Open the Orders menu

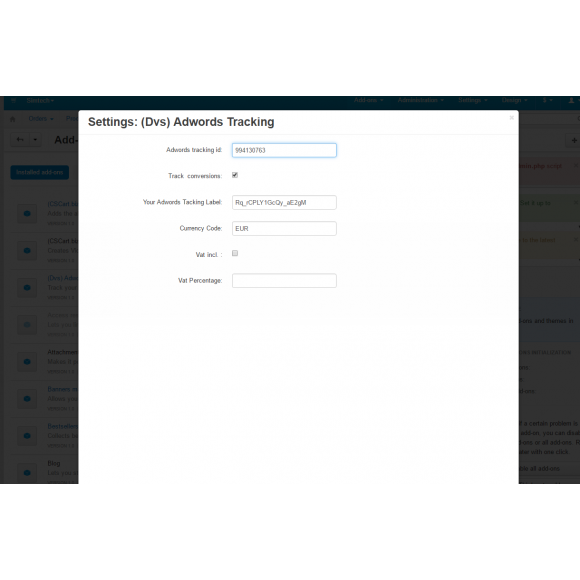[41, 119]
